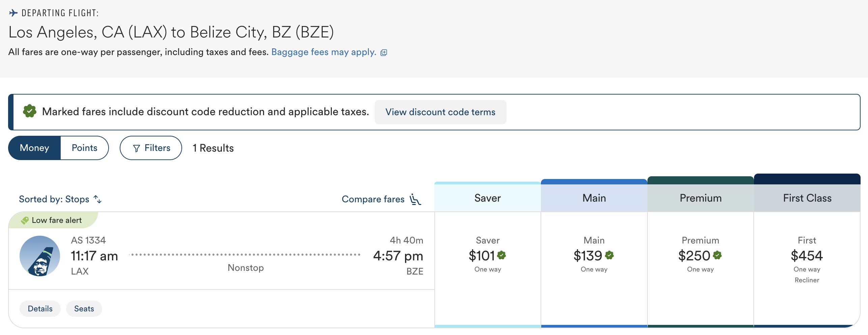The width and height of the screenshot is (868, 335).
Task: Choose the $101 Saver fare
Action: coord(488,269)
